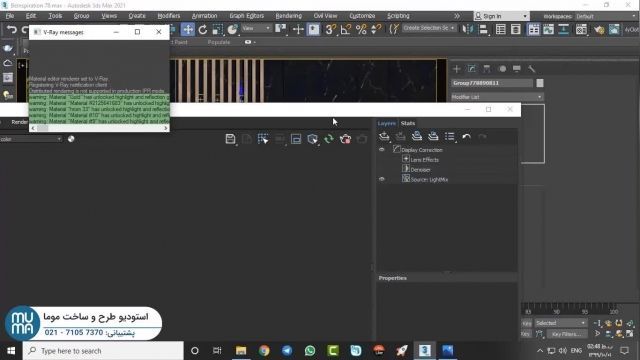Open the Motion command panel tab

coord(502,69)
